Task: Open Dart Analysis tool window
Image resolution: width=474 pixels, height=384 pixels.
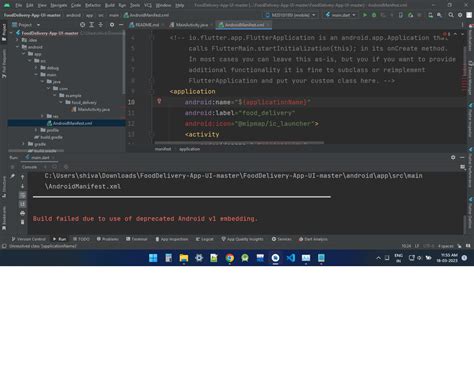Action: (x=313, y=239)
